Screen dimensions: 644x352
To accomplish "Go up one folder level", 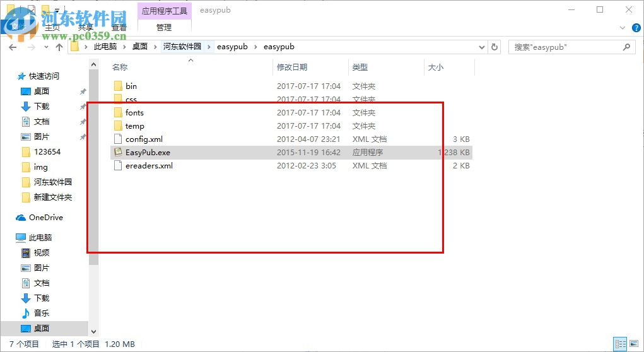I will [x=59, y=47].
